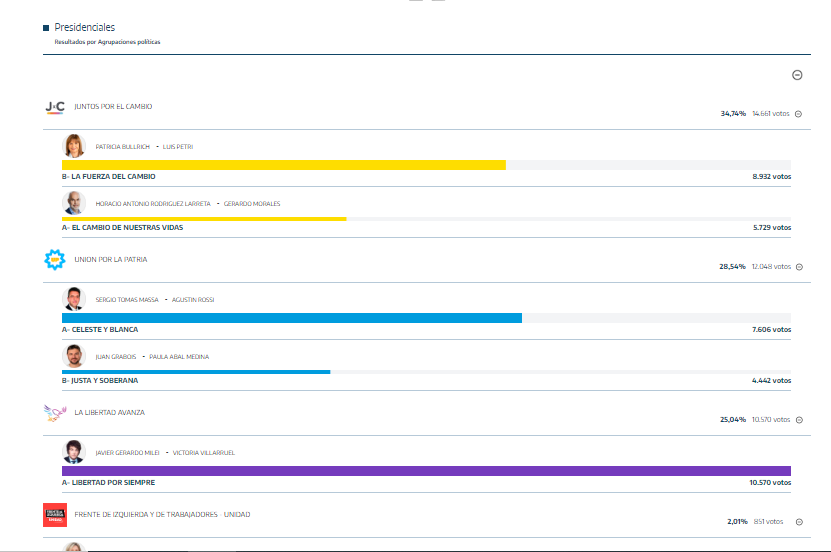Image resolution: width=831 pixels, height=552 pixels.
Task: Click Patricia Bullrich's candidate photo
Action: tap(75, 146)
